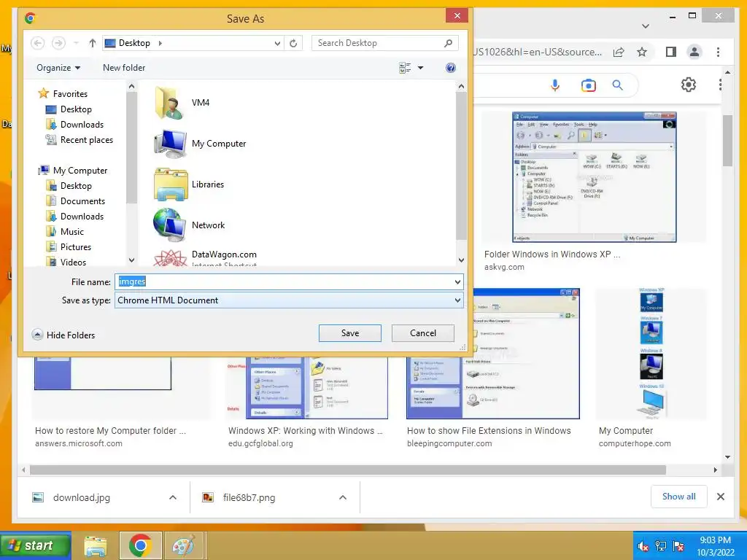Close the Chrome downloads bar
The image size is (747, 560).
721,497
